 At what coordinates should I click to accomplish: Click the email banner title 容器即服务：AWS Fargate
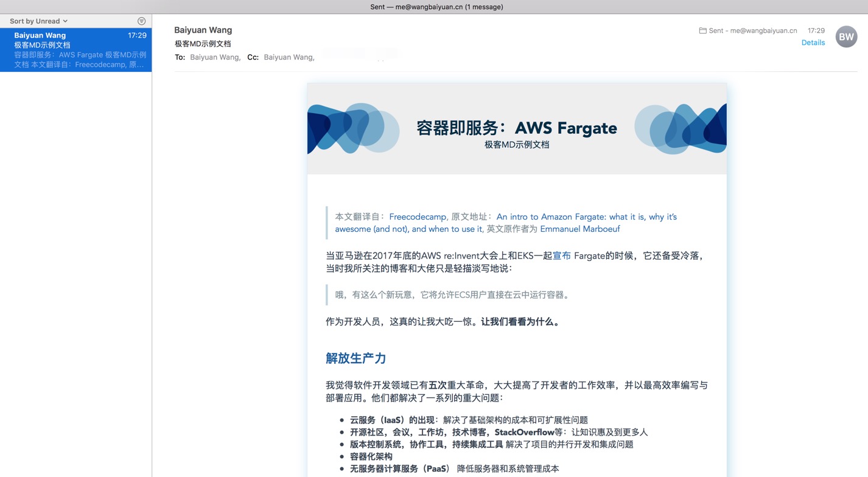pyautogui.click(x=517, y=128)
